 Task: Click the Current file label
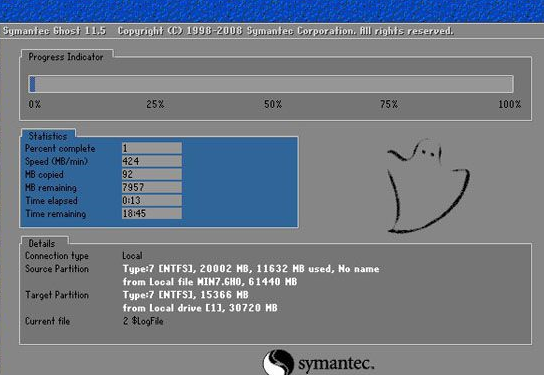coord(47,321)
